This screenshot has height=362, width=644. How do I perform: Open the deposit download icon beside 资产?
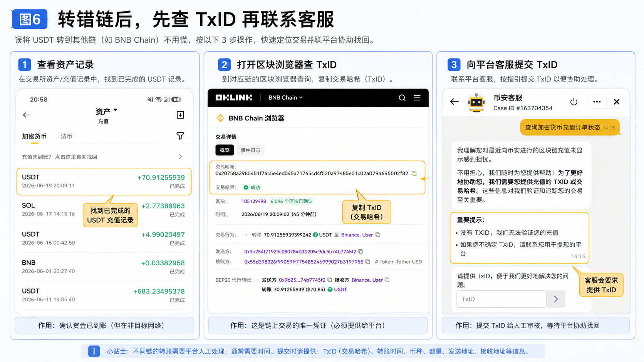coord(180,115)
